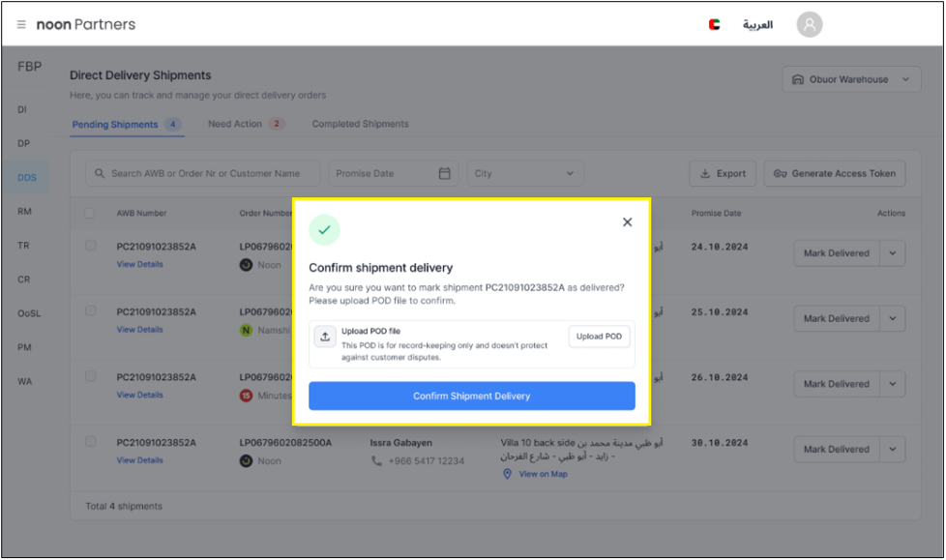Click the hamburger menu icon

pos(21,24)
